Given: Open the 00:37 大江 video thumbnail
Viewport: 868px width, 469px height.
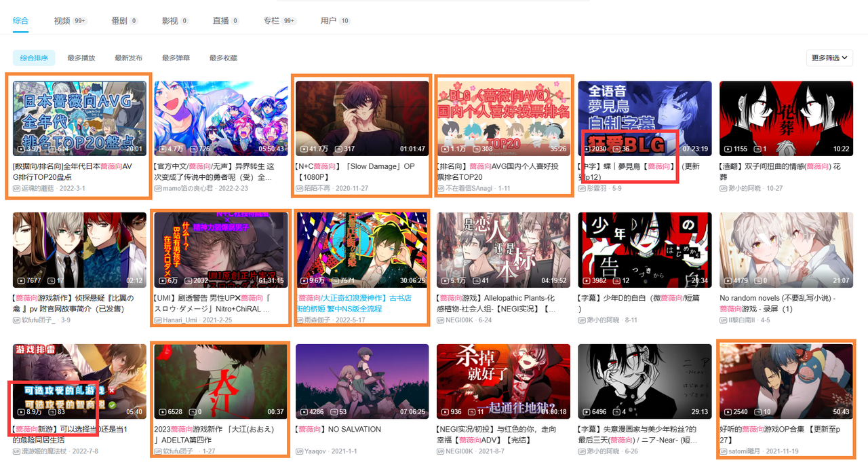Looking at the screenshot, I should 221,381.
